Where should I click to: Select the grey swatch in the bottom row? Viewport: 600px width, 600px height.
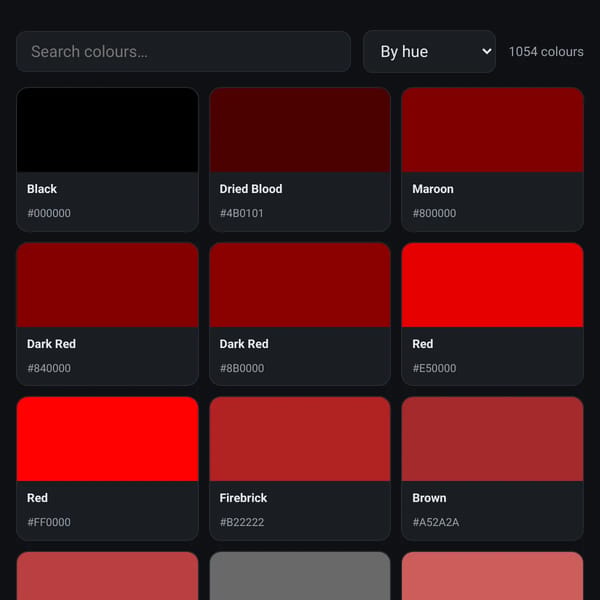[x=300, y=576]
